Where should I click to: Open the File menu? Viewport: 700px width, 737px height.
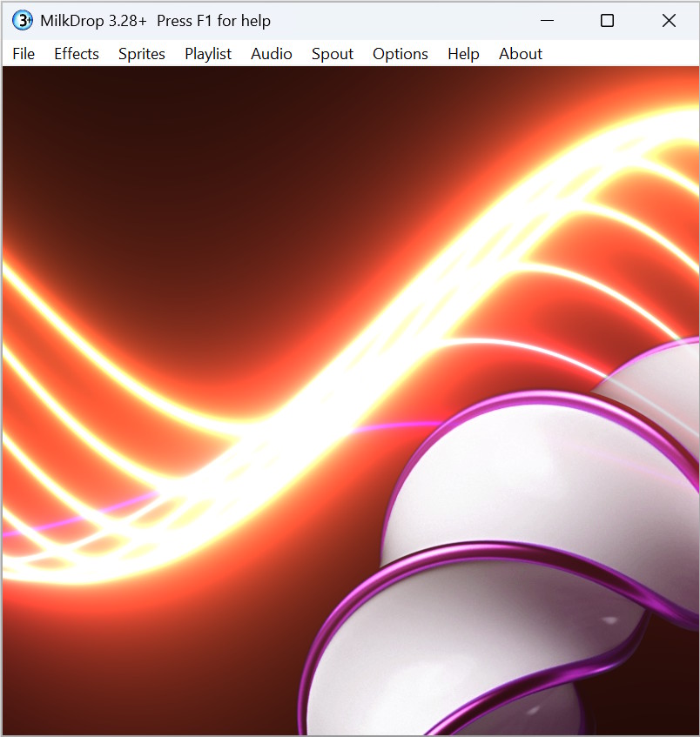pyautogui.click(x=24, y=54)
